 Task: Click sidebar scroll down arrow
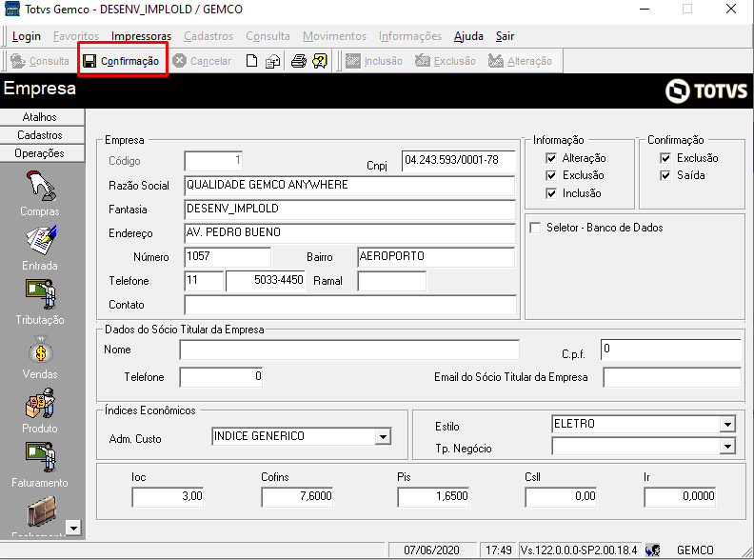point(73,528)
